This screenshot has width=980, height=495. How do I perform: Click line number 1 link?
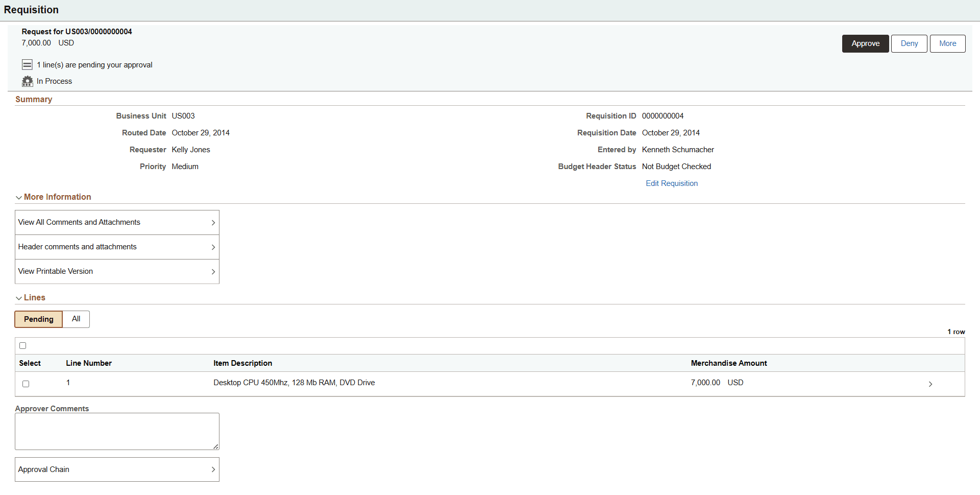tap(68, 382)
